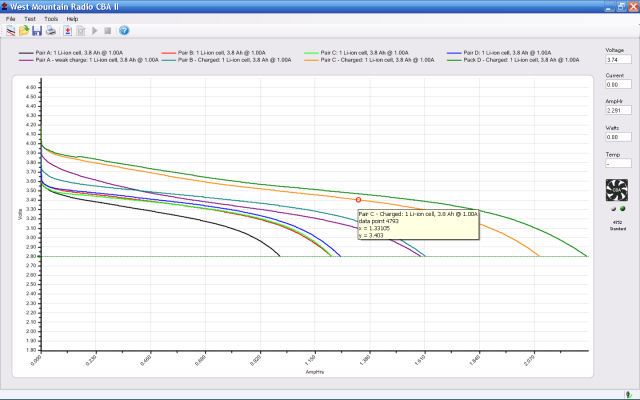Screen dimensions: 640x400
Task: Click the Watts readout field
Action: click(x=618, y=137)
